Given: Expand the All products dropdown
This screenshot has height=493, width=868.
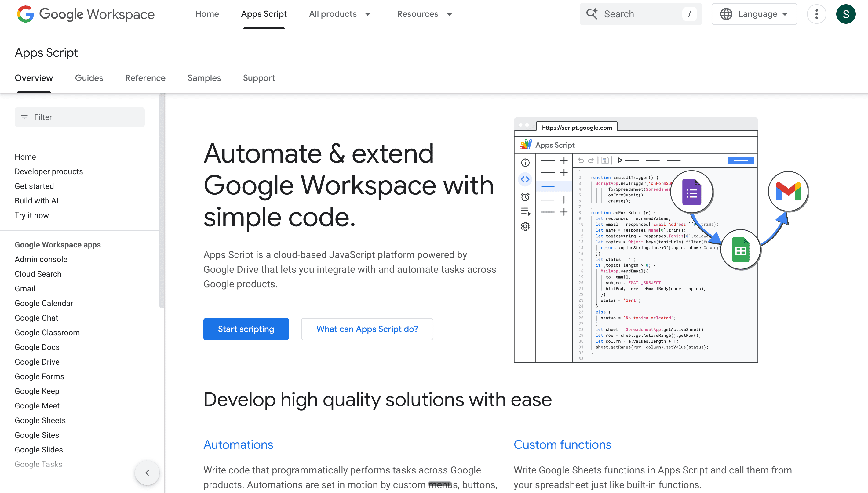Looking at the screenshot, I should (x=340, y=14).
